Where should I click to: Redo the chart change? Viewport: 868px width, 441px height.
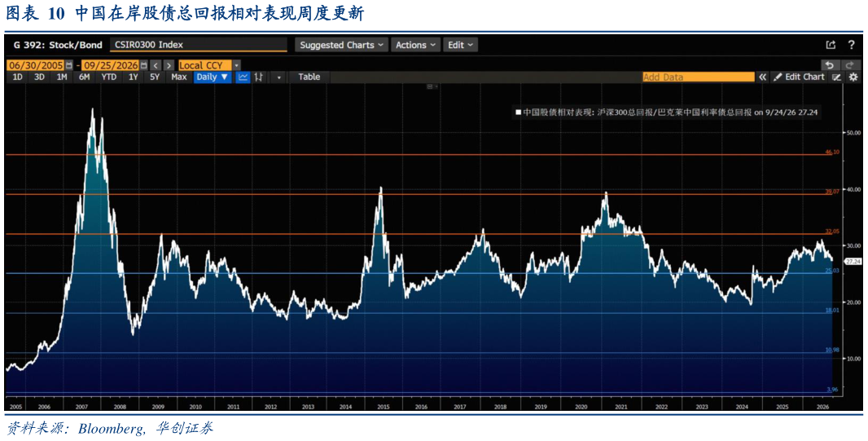(850, 65)
